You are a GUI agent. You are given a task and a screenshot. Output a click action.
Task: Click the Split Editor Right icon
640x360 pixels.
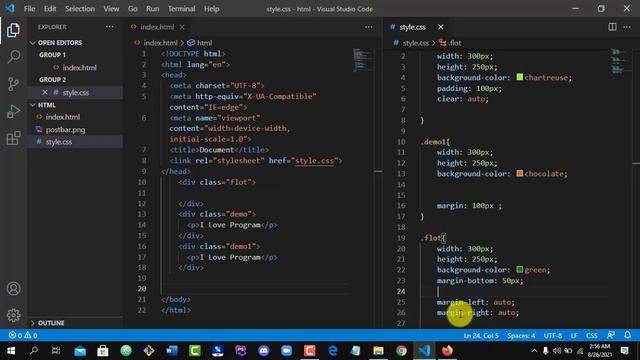(x=612, y=27)
